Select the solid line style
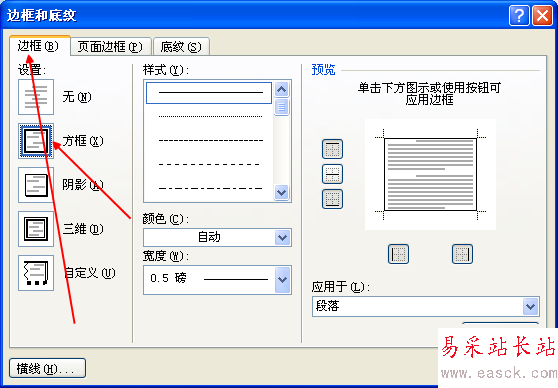 [x=209, y=93]
